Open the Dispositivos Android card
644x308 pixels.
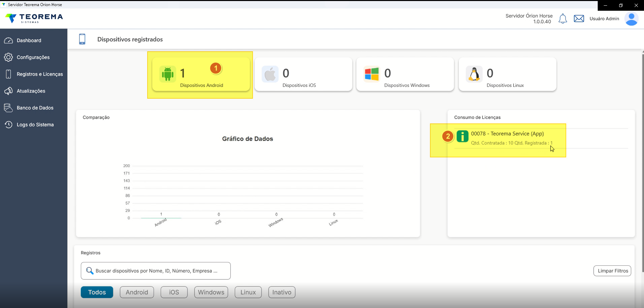(201, 74)
